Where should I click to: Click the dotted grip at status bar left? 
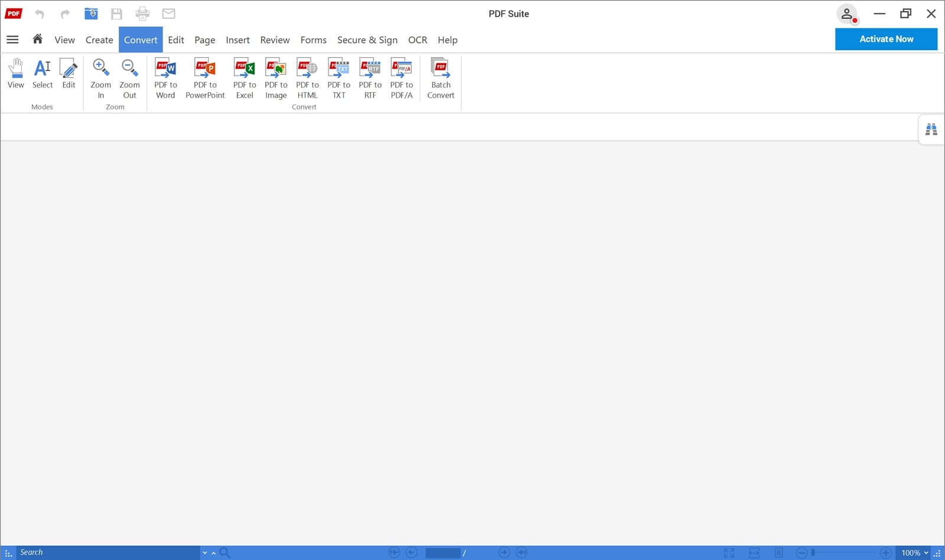(8, 554)
